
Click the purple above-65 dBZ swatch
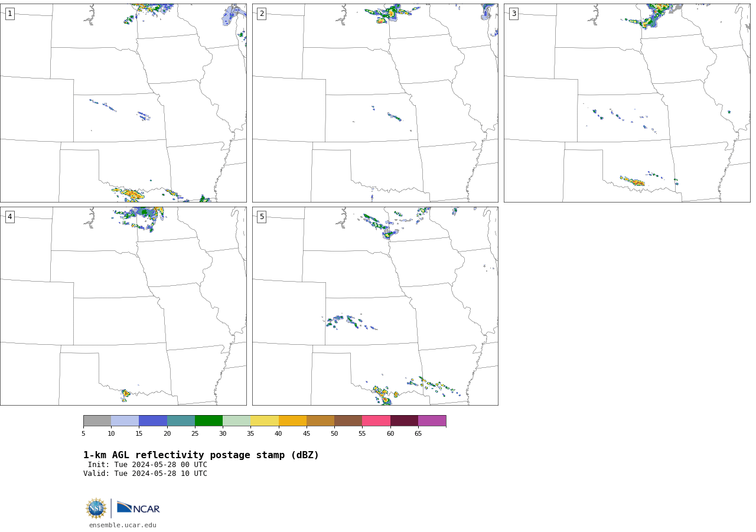pyautogui.click(x=432, y=420)
